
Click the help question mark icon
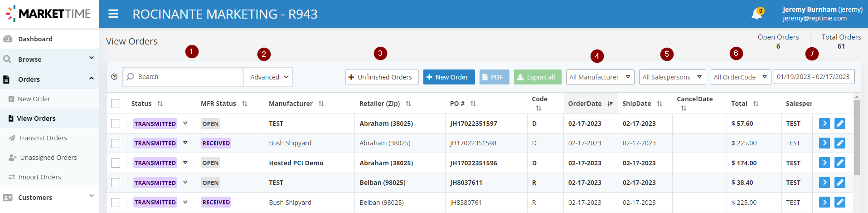(x=114, y=77)
